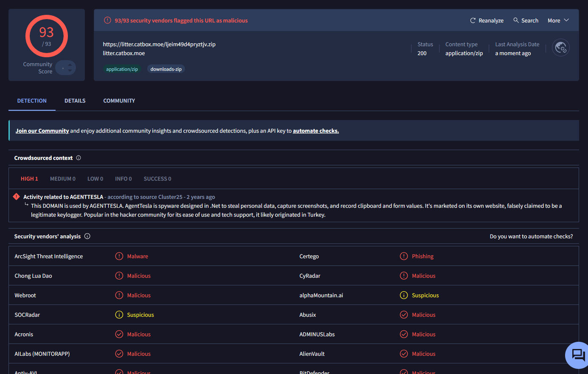Click the Malware verdict for ArcSight

click(x=137, y=256)
